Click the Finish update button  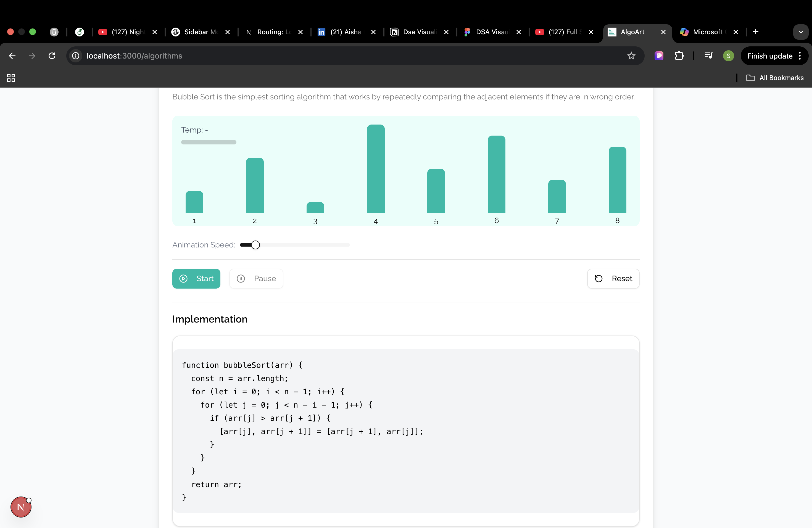pos(770,56)
